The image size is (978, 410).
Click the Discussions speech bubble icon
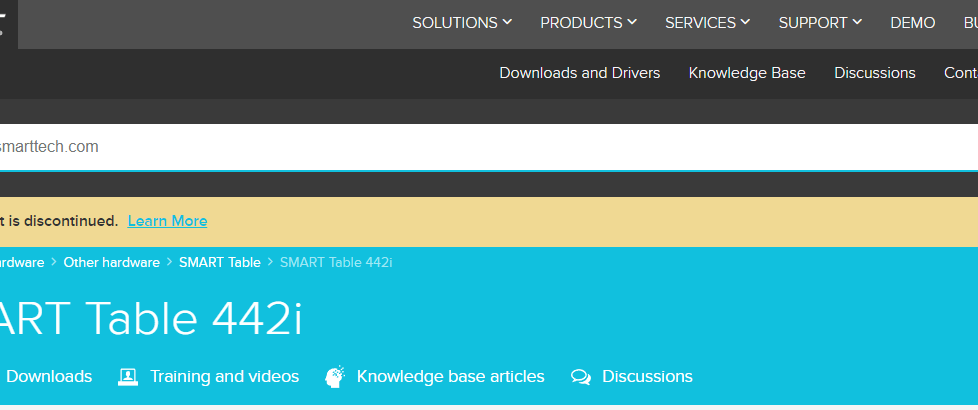point(581,377)
